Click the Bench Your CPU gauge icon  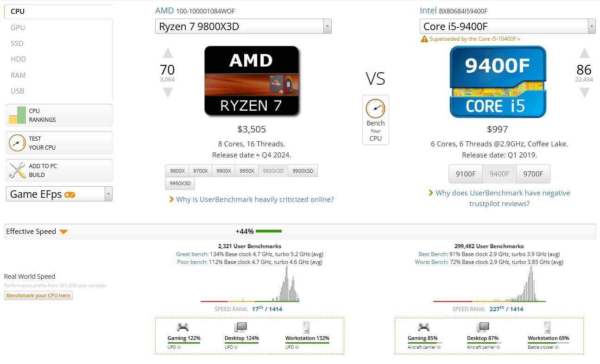tap(375, 109)
